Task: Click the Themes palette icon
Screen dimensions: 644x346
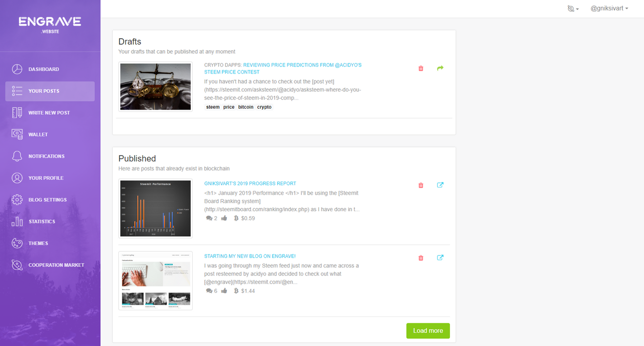Action: 17,243
